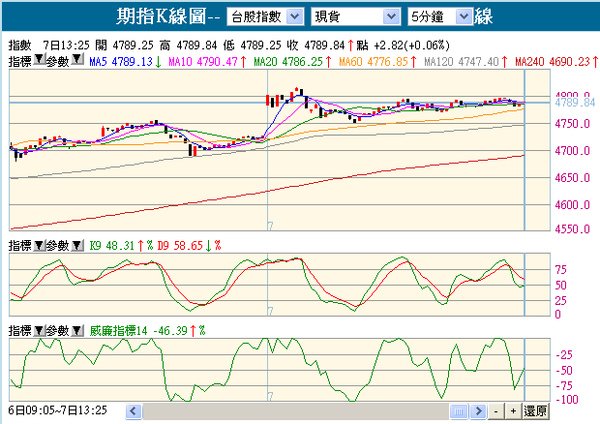Click the MA60 4776.85 value
This screenshot has width=600, height=424.
click(373, 61)
